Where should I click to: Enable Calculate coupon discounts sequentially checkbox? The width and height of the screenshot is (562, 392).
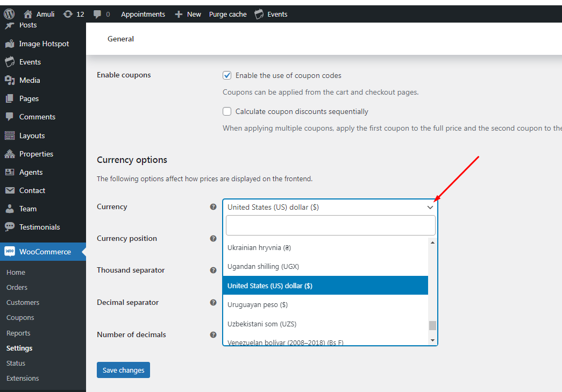227,111
